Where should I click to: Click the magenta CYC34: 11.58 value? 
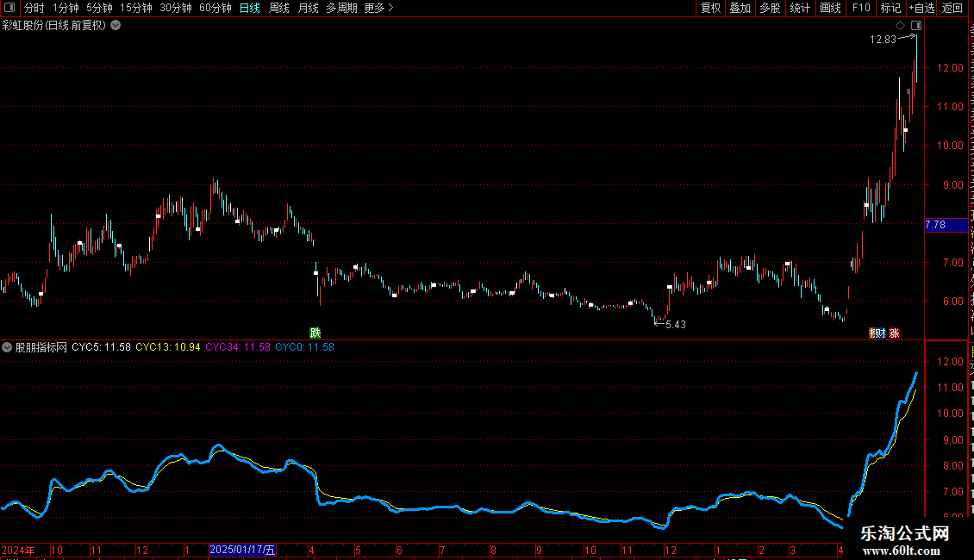pos(238,347)
